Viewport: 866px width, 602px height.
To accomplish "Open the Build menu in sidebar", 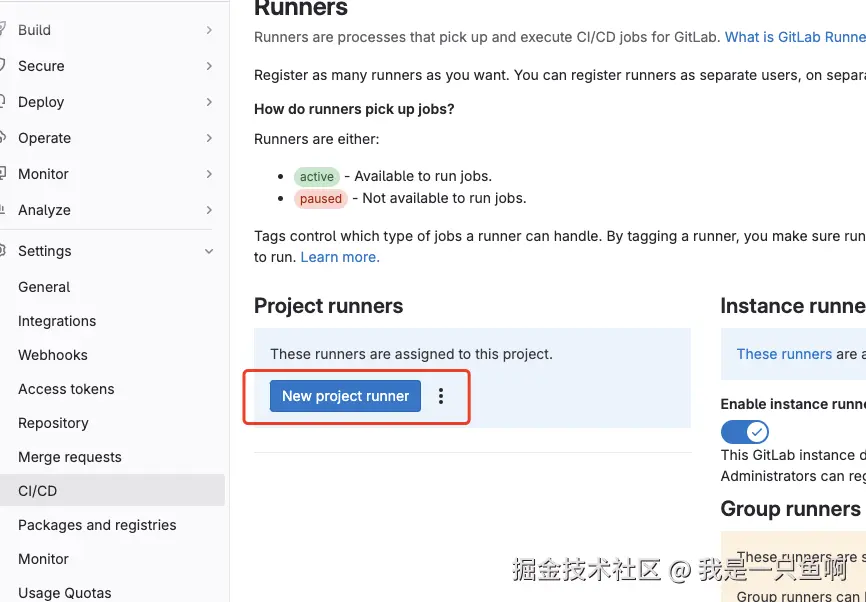I will click(108, 30).
